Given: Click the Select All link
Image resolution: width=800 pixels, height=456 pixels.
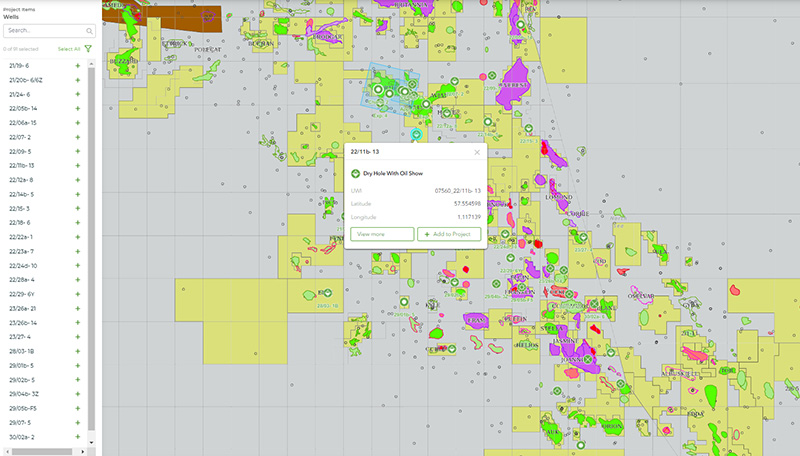Looking at the screenshot, I should pyautogui.click(x=69, y=48).
